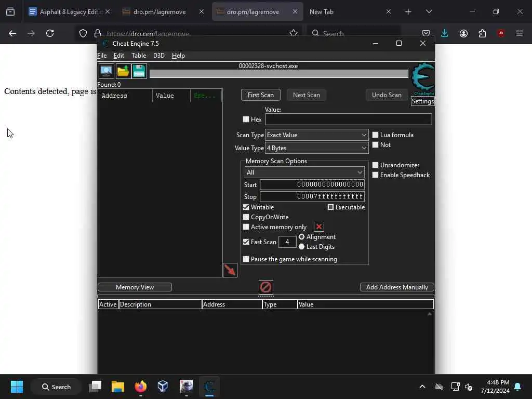Screen dimensions: 532x399
Task: Click the uBlock Origin red icon
Action: (501, 33)
